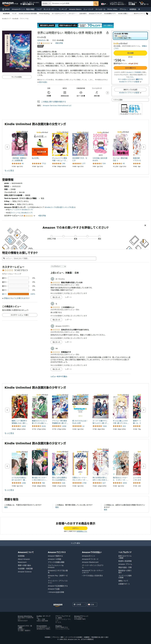Click the 星5つ rating histogram bar

tap(18, 278)
